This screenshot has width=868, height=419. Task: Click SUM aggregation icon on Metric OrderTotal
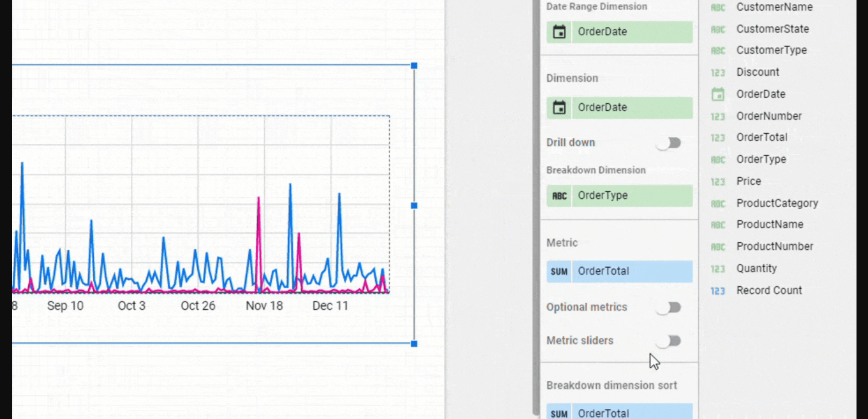pyautogui.click(x=559, y=272)
